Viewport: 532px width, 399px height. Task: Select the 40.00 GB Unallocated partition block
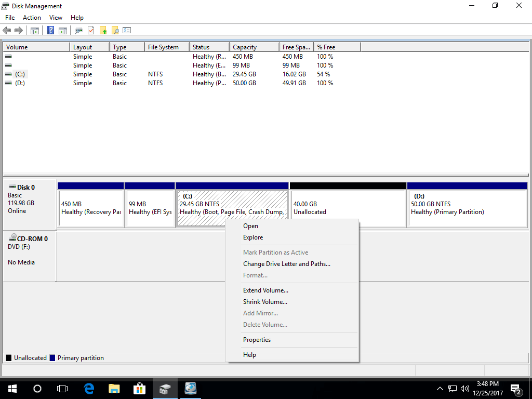coord(348,208)
